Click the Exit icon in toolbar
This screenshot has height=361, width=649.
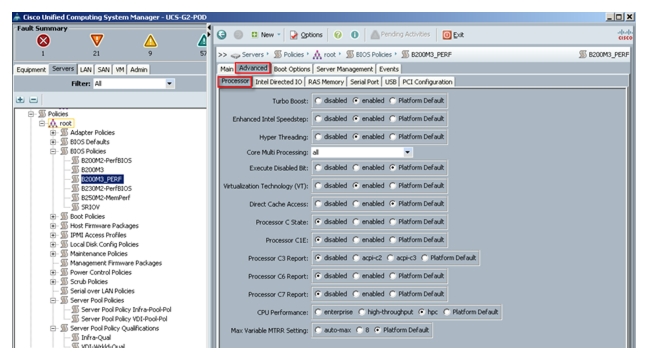(x=447, y=35)
